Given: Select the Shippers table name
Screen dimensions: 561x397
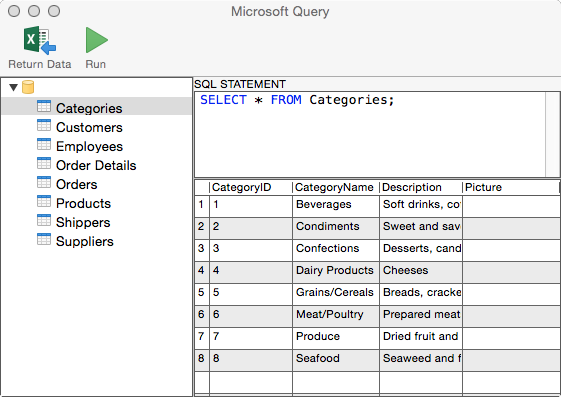Looking at the screenshot, I should (x=83, y=222).
